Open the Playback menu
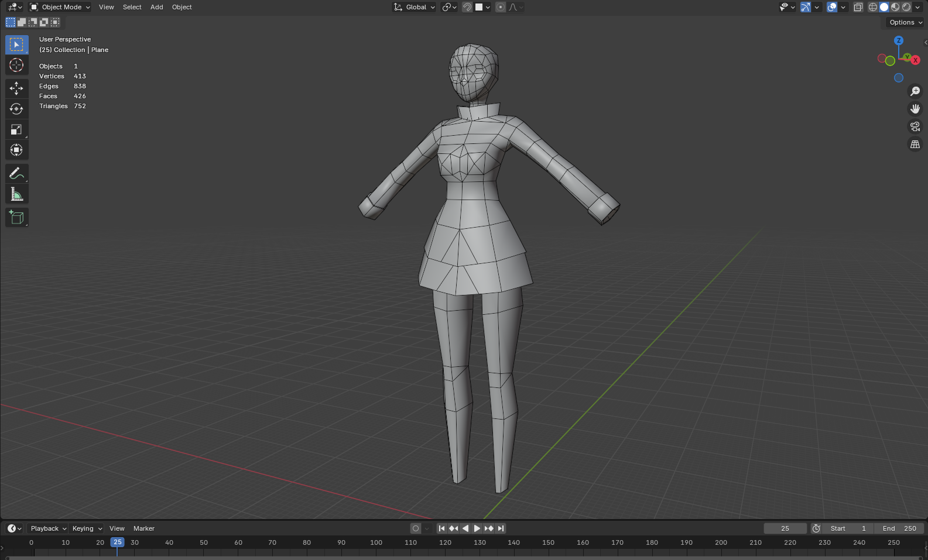The image size is (928, 560). 48,528
